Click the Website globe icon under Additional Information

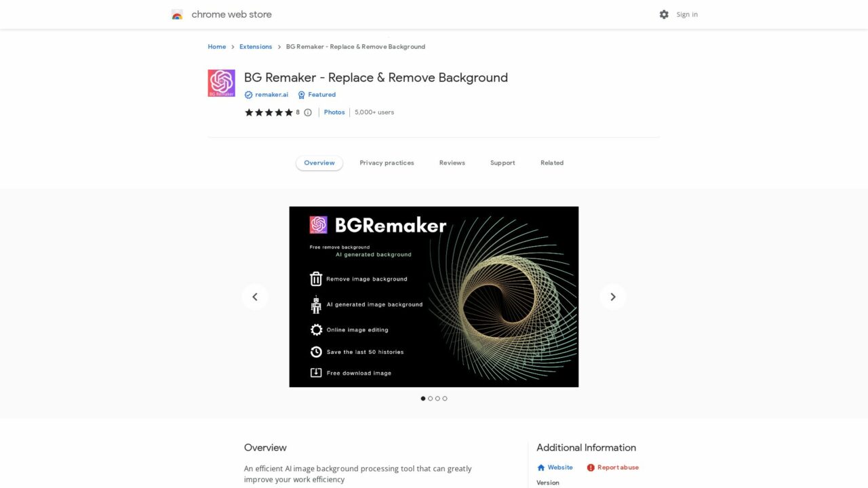click(x=542, y=467)
